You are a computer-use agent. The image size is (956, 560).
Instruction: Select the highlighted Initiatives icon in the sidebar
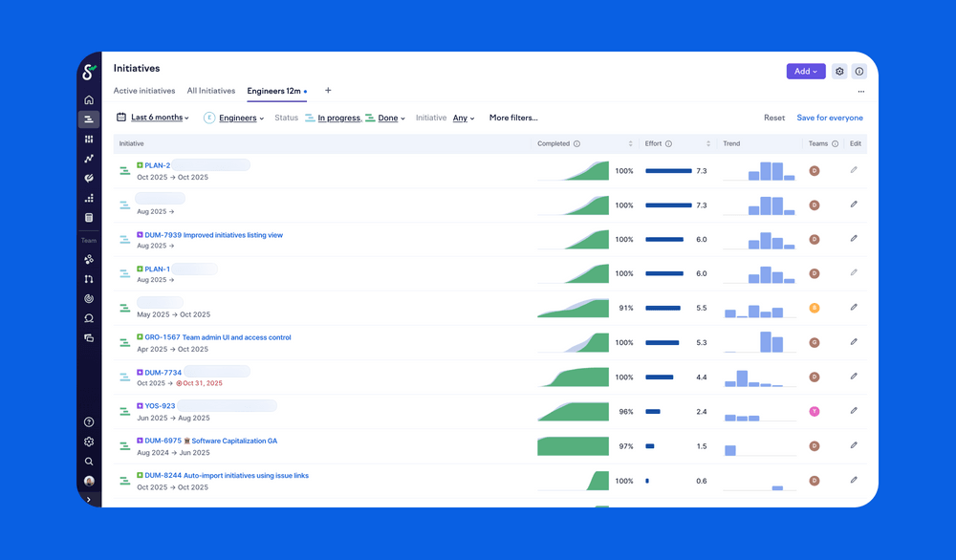tap(89, 119)
